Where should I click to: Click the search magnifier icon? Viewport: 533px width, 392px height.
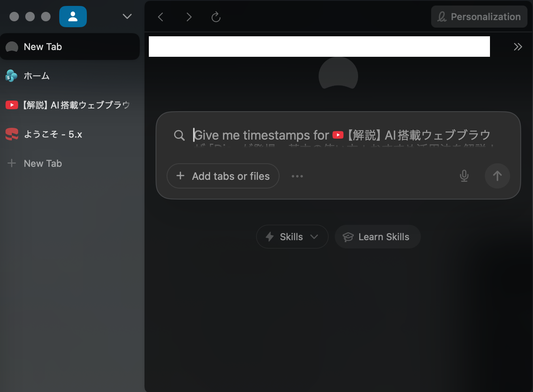click(x=179, y=135)
